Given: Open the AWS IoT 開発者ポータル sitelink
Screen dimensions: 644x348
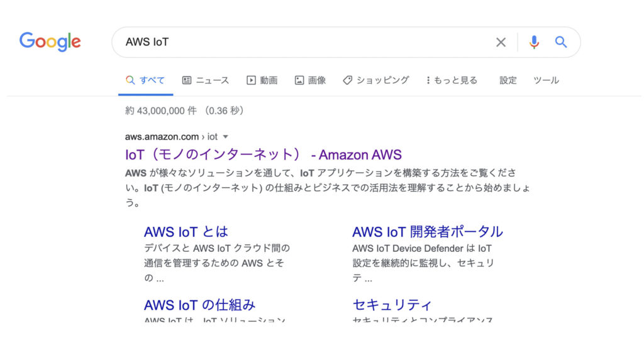Looking at the screenshot, I should point(427,232).
